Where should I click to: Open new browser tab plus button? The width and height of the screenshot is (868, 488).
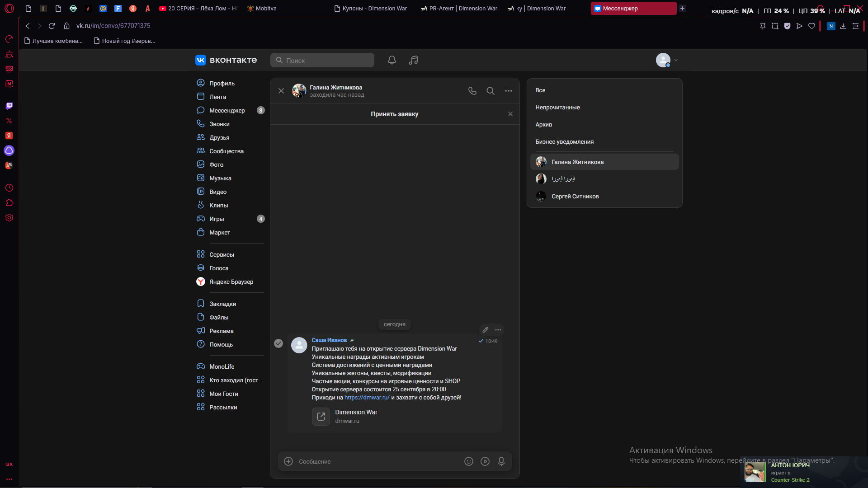click(x=682, y=8)
